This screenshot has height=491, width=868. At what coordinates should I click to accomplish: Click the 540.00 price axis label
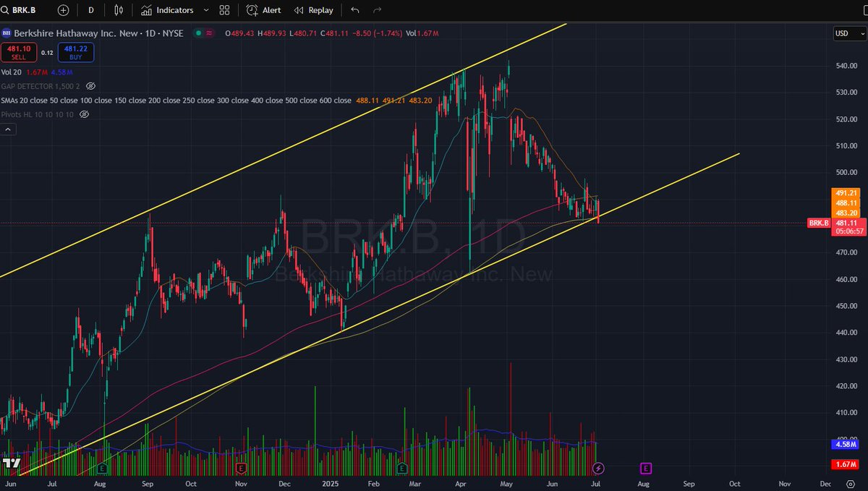point(846,66)
